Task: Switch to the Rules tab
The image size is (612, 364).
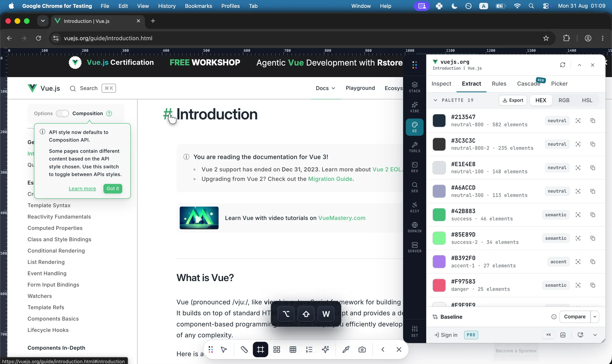Action: [499, 84]
